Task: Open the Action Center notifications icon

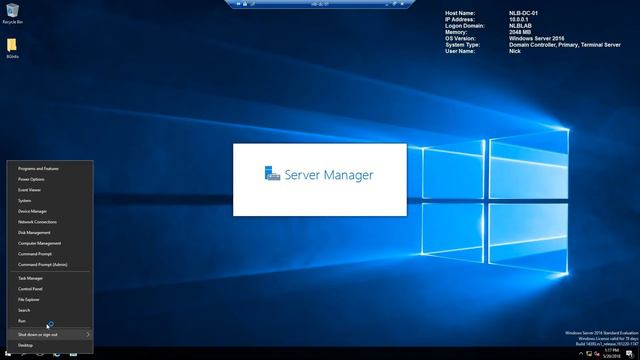Action: pos(629,354)
